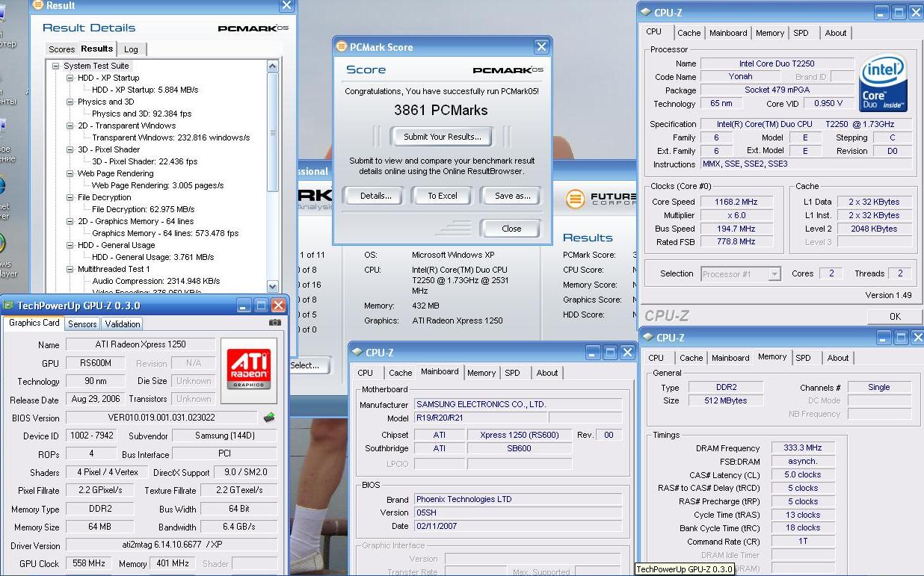Image resolution: width=924 pixels, height=576 pixels.
Task: Click the PCMark Score dialog title bar icon
Action: click(x=341, y=47)
